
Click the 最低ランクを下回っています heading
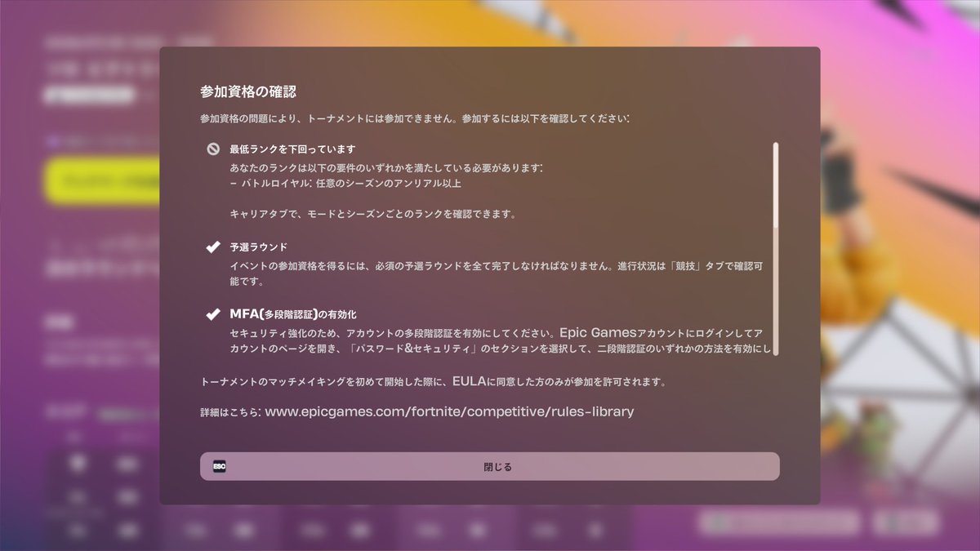point(292,149)
